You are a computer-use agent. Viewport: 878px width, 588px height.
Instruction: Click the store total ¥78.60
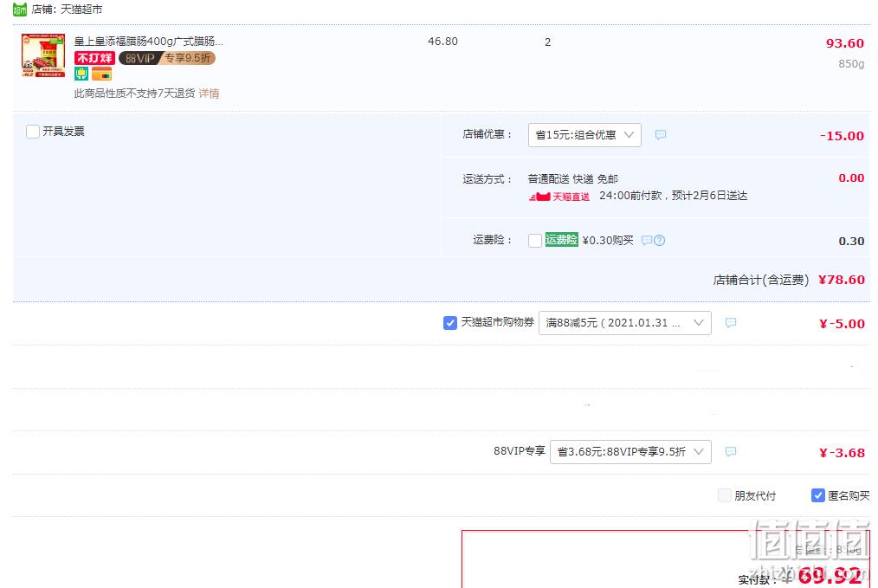click(x=841, y=280)
